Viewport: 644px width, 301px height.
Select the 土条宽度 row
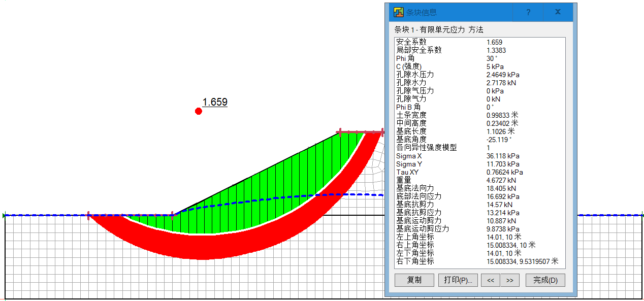pos(479,115)
